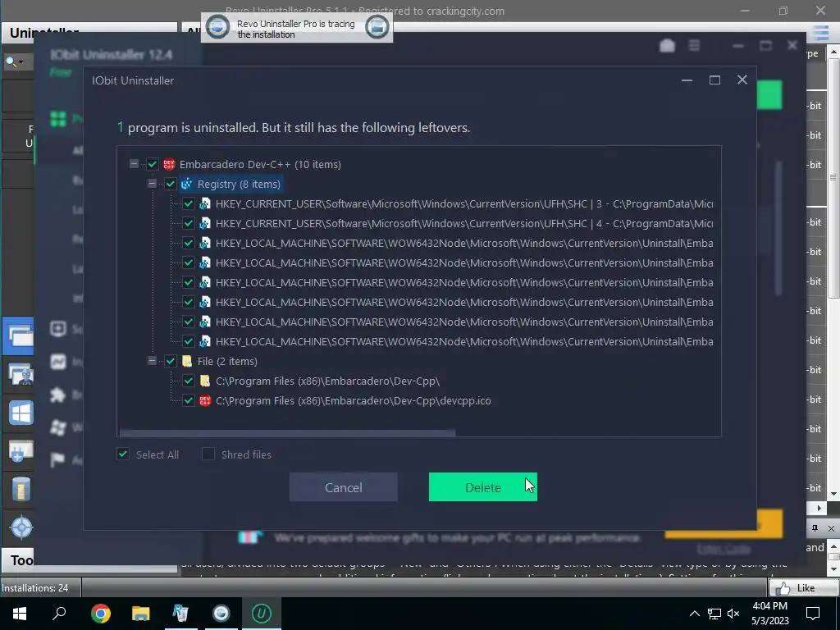This screenshot has width=840, height=630.
Task: Open the Windows taskbar search
Action: click(59, 614)
